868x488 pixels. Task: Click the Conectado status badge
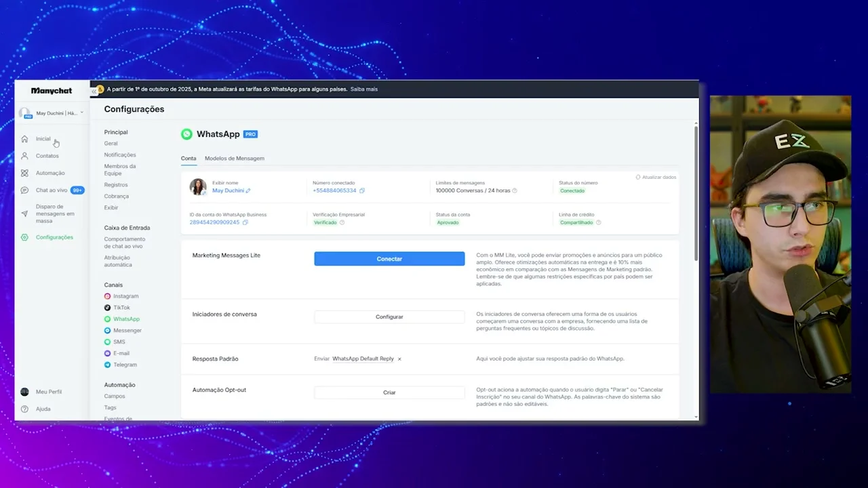click(x=572, y=191)
